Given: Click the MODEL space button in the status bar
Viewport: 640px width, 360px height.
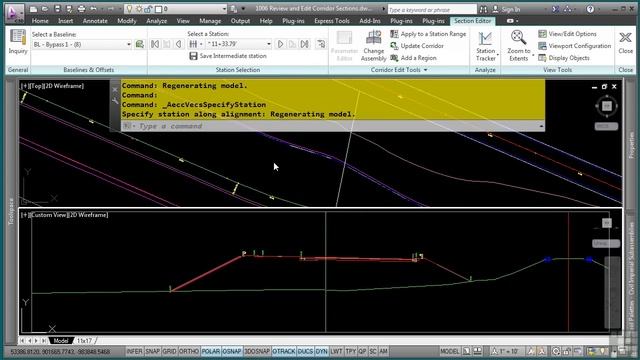Looking at the screenshot, I should [x=449, y=351].
